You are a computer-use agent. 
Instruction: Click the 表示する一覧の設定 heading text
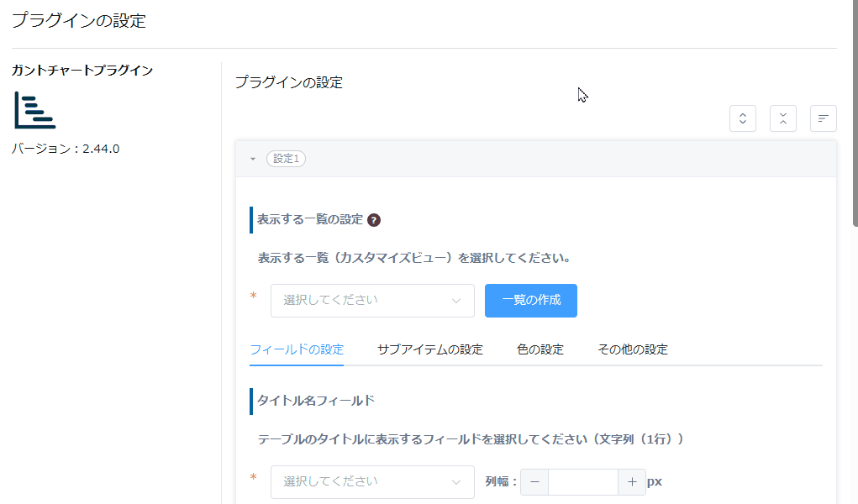point(310,219)
